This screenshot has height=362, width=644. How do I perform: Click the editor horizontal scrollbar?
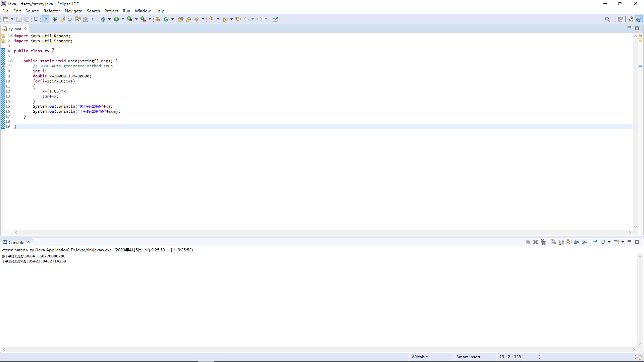click(322, 232)
